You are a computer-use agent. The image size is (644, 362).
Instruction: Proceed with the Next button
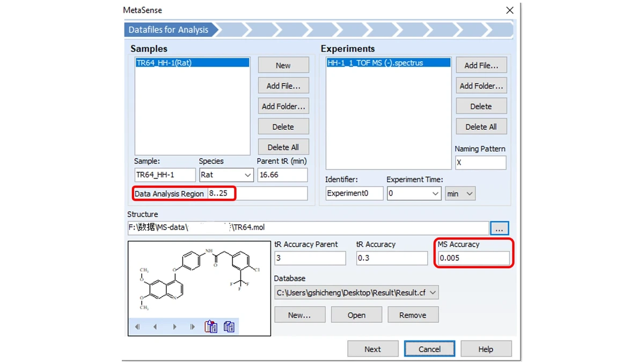[373, 349]
